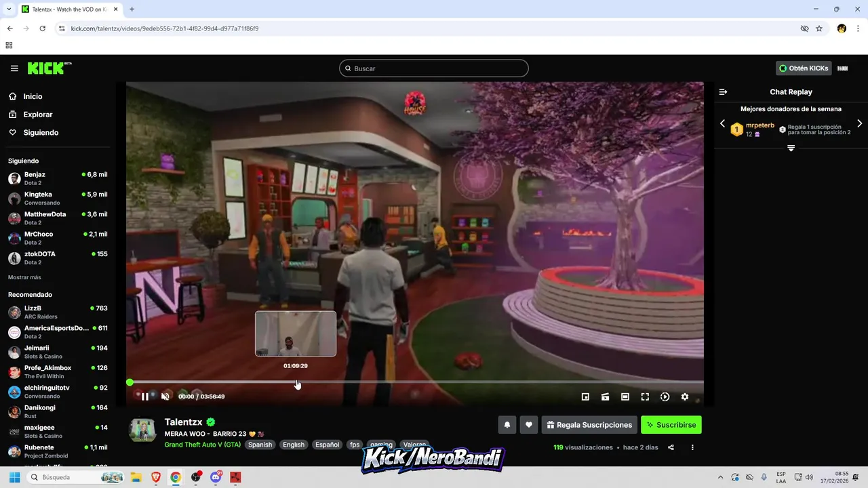This screenshot has height=488, width=868.
Task: Open the Kick hamburger menu
Action: click(14, 68)
